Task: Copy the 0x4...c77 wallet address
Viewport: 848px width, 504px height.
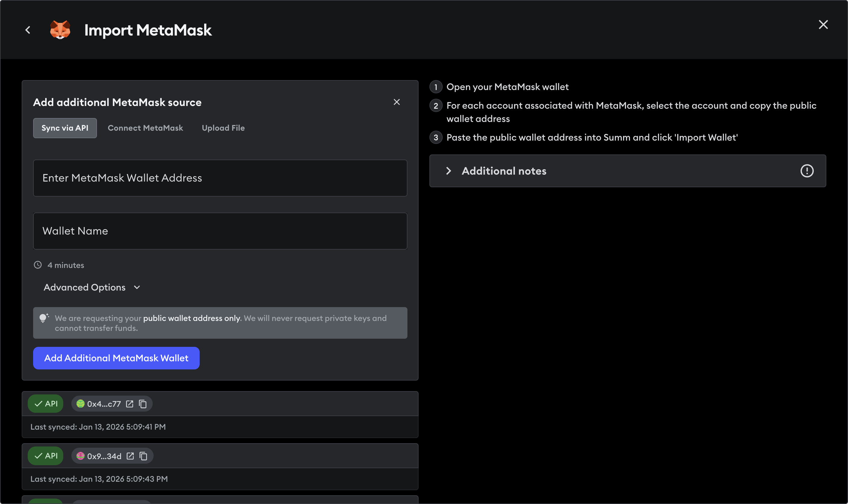Action: coord(143,403)
